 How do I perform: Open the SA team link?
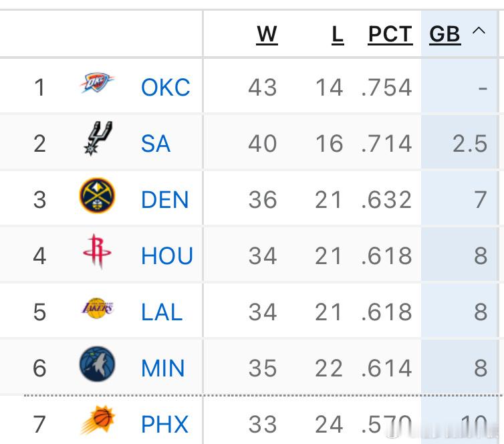pos(156,143)
